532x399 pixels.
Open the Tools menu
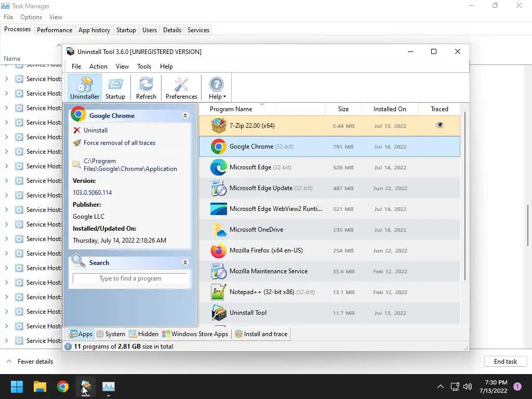[x=144, y=66]
